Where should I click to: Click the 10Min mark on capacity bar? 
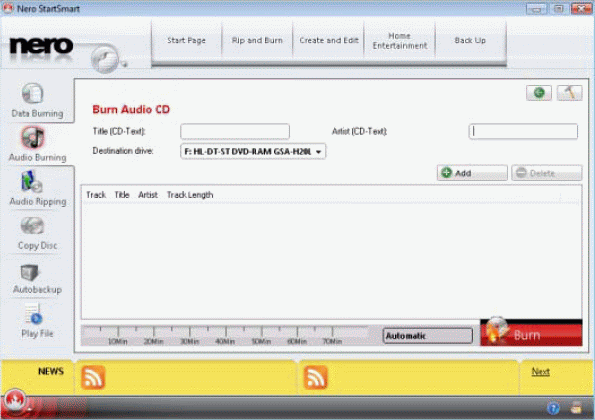(x=118, y=341)
